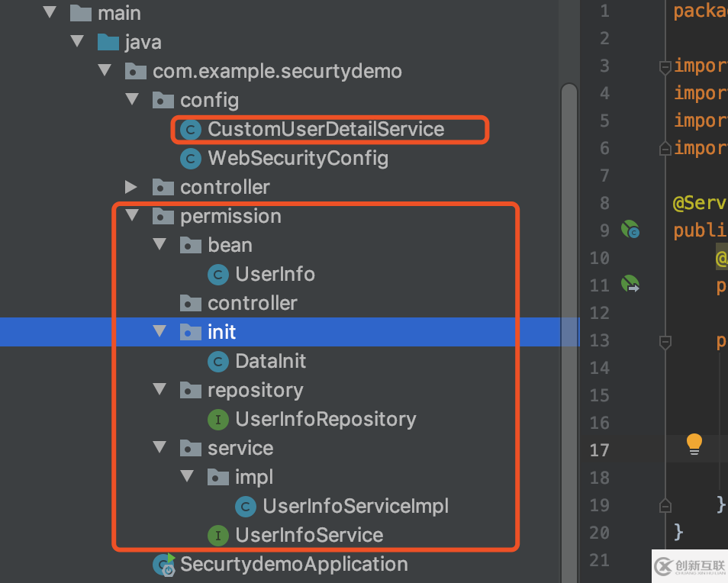
Task: Click the Spring bean gutter icon on line 9
Action: (630, 229)
